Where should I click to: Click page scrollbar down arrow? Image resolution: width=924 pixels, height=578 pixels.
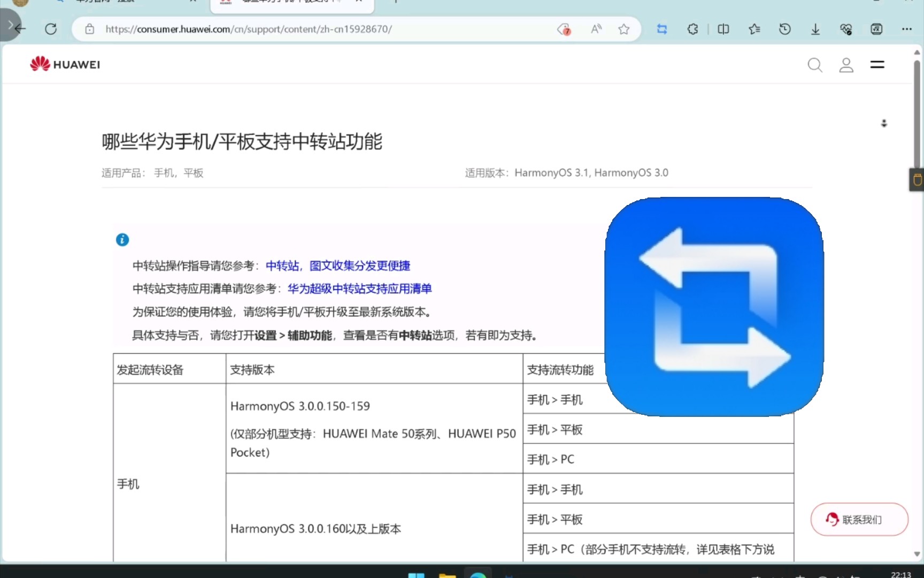tap(917, 554)
